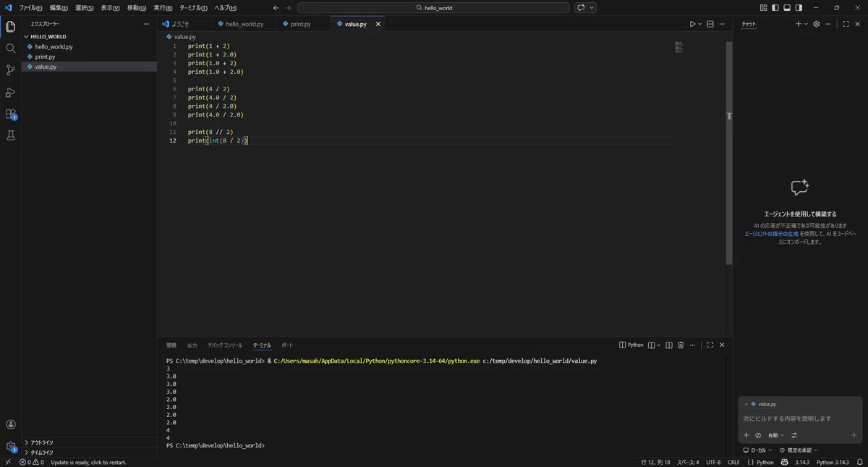Open the terminal split dropdown arrow
868x467 pixels.
[x=658, y=345]
